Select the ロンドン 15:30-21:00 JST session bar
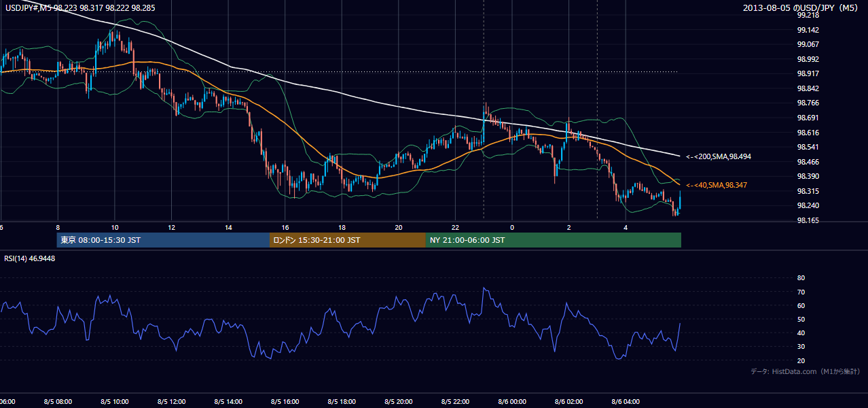 coord(348,240)
